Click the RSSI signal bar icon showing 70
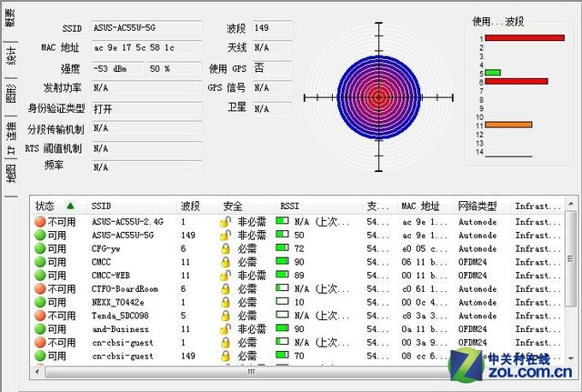This screenshot has height=392, width=582. pyautogui.click(x=283, y=355)
